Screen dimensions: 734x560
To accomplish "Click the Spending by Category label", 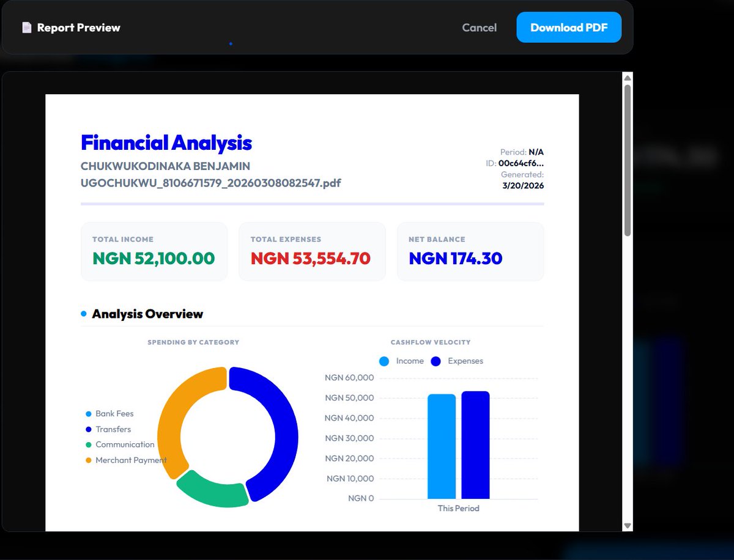I will (193, 342).
